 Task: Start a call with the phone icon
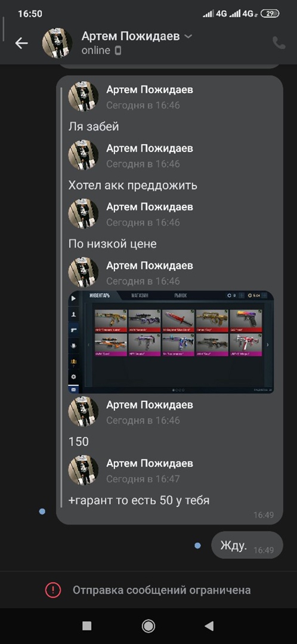tap(279, 43)
